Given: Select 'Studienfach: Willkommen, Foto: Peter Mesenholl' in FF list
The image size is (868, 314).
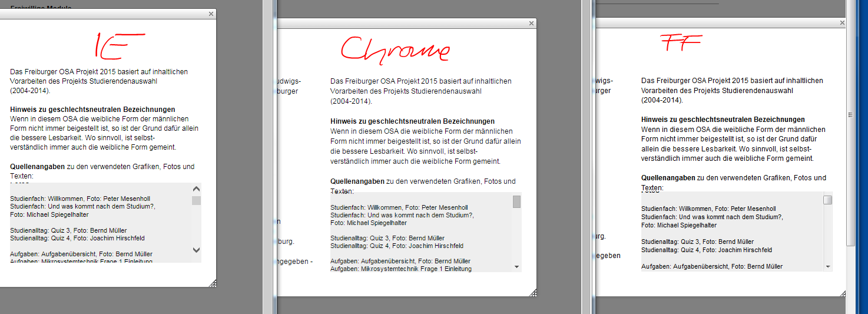Looking at the screenshot, I should tap(708, 209).
